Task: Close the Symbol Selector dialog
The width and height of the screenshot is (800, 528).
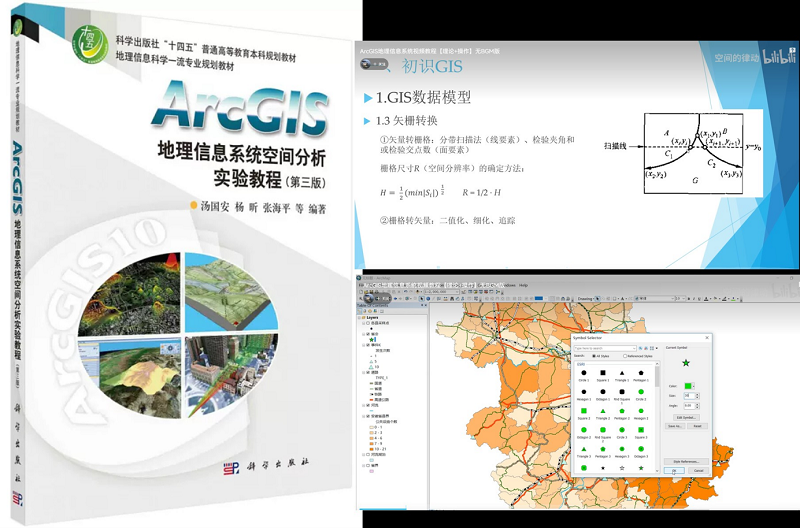Action: tap(707, 338)
